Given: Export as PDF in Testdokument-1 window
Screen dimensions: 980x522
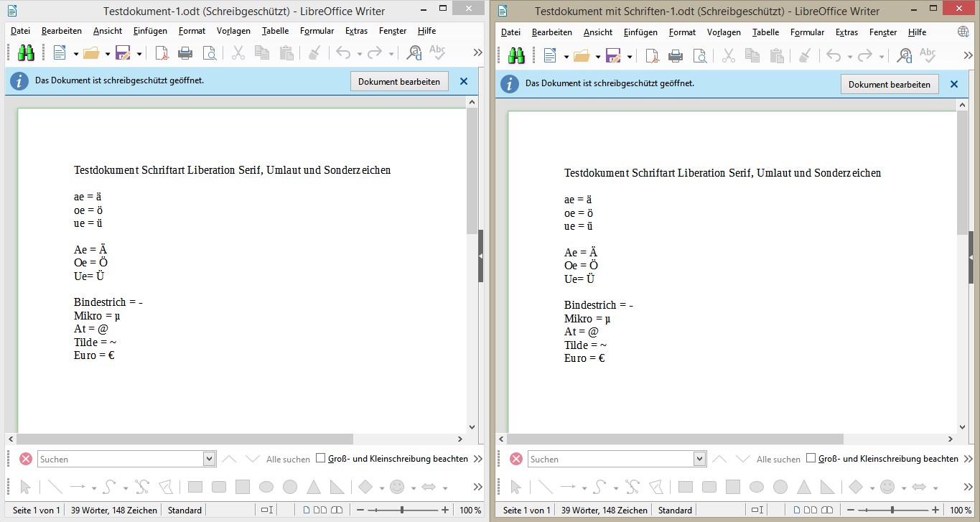Looking at the screenshot, I should pos(162,53).
